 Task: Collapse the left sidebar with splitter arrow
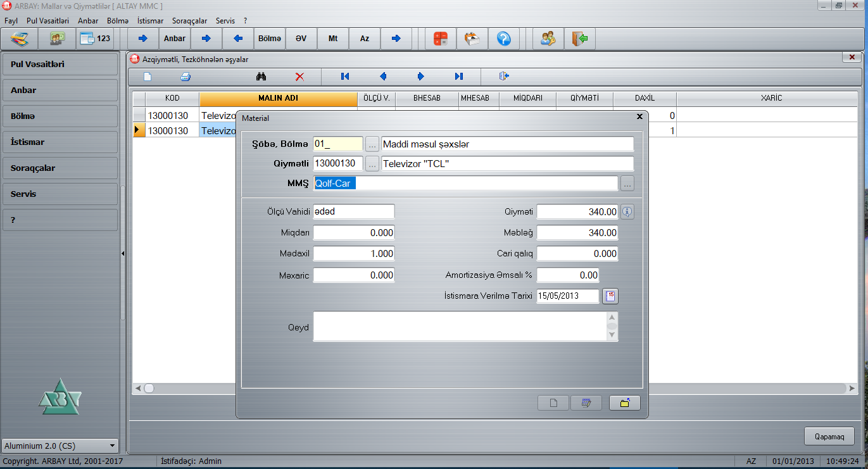(x=123, y=253)
